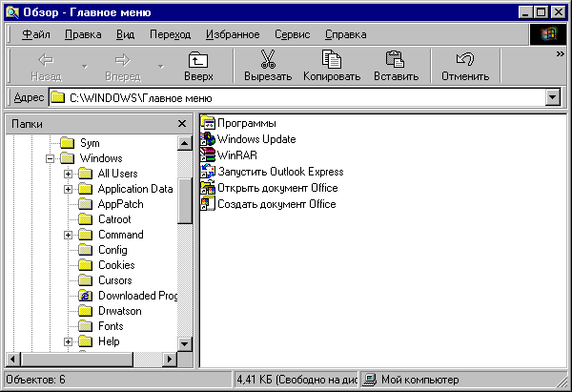Viewport: 572px width, 392px height.
Task: Select the Windows folder in tree
Action: (101, 158)
